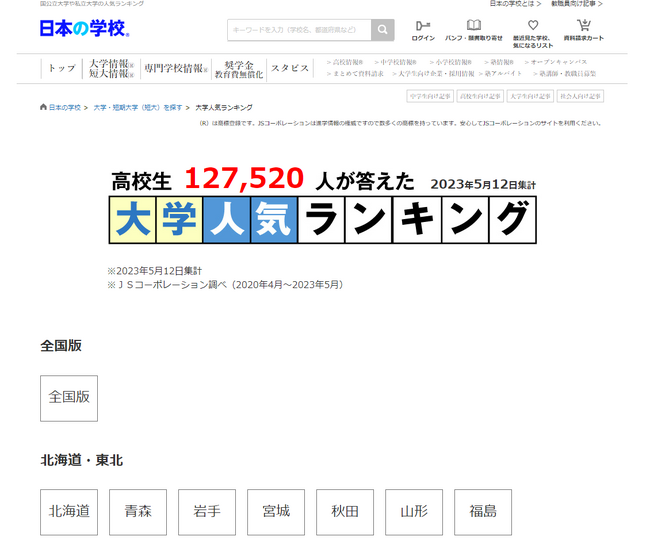
Task: Click the オープンキャンパス link in header
Action: (558, 62)
